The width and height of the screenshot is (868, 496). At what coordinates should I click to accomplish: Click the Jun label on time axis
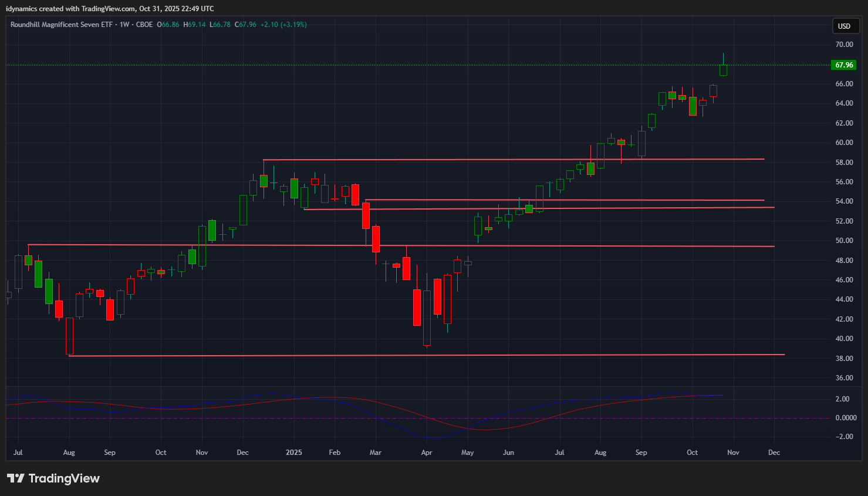508,453
